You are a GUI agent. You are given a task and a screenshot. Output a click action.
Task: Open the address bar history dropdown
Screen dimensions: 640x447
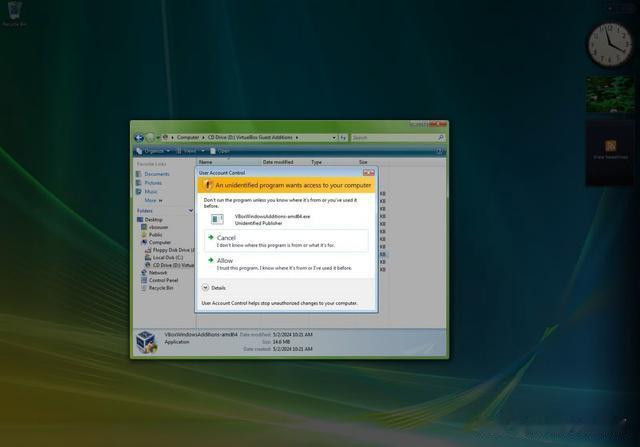click(334, 138)
